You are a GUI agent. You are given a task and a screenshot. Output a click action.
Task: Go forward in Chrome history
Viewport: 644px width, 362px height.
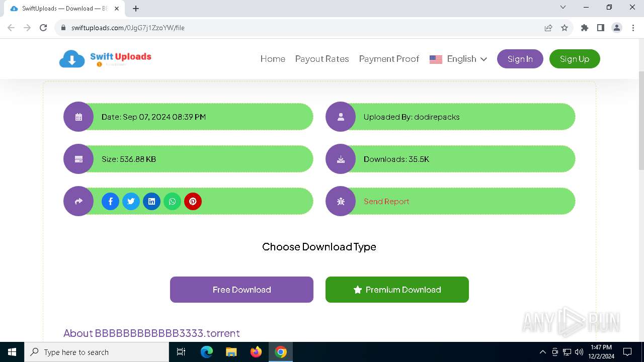pyautogui.click(x=27, y=28)
